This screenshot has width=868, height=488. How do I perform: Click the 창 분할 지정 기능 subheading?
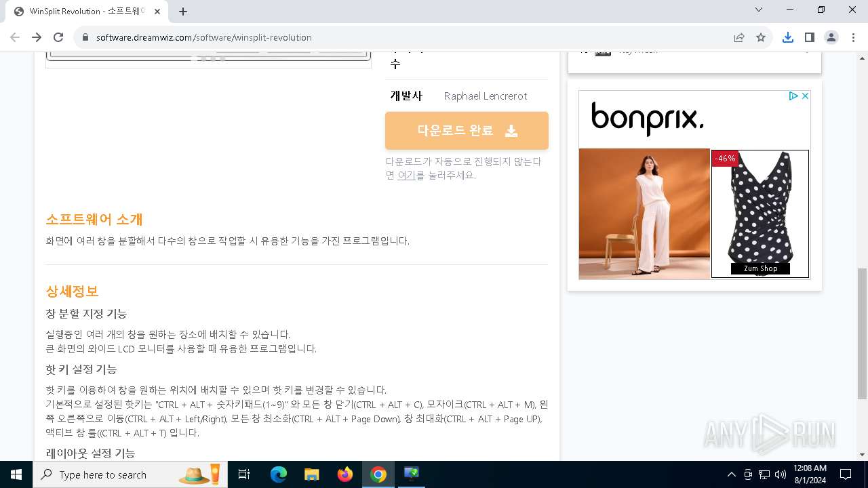[x=86, y=314]
